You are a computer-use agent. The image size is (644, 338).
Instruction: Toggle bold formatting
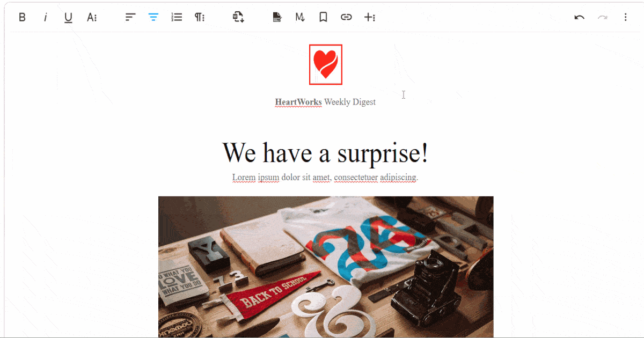pos(22,17)
